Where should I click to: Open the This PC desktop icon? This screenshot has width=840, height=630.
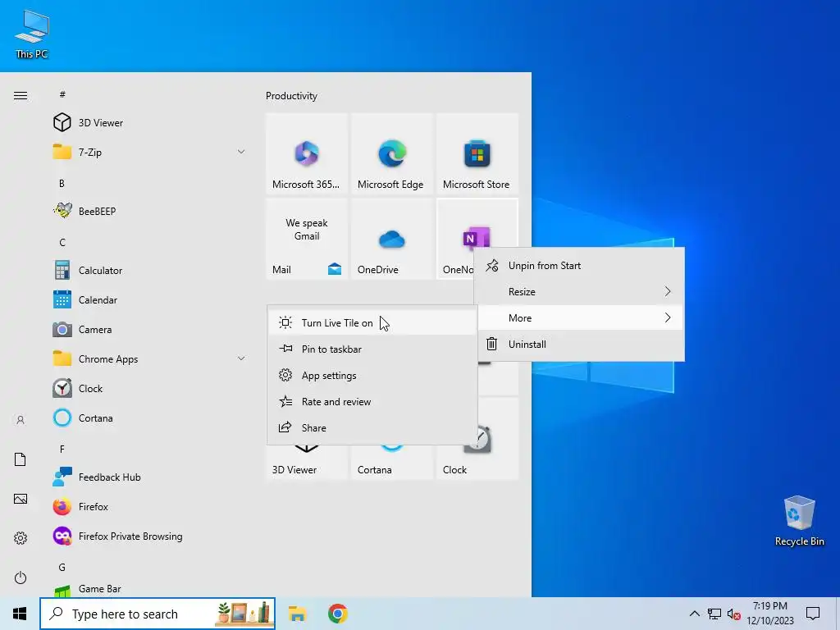(x=32, y=34)
